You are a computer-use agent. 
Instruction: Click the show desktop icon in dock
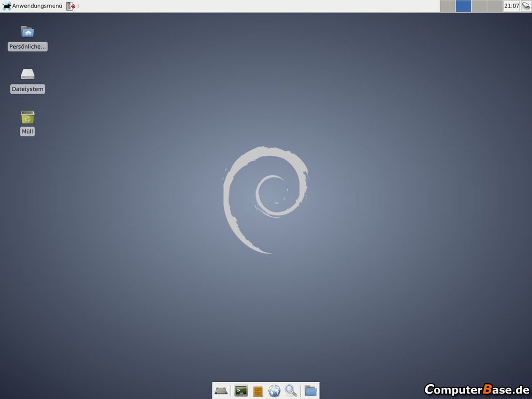221,391
